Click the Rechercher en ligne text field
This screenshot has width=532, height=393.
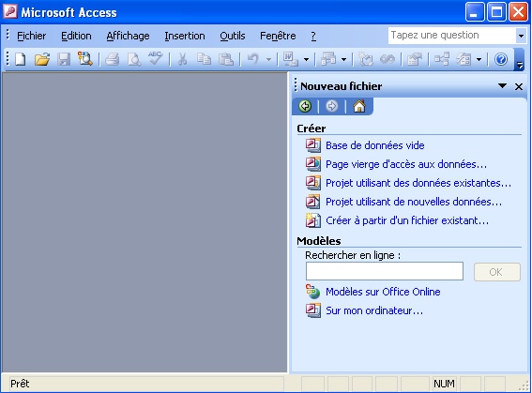click(385, 271)
